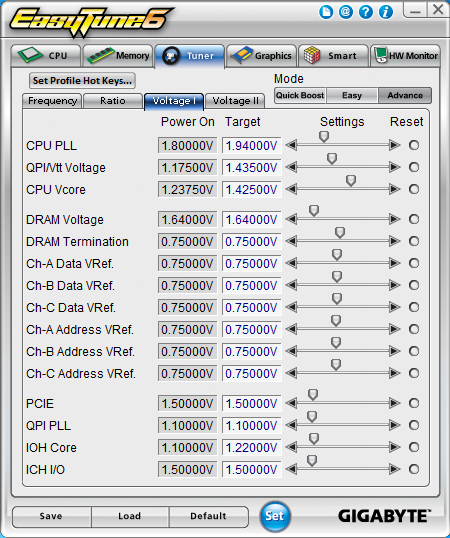The width and height of the screenshot is (450, 538).
Task: Increase CPU Vcore with right arrow
Action: click(x=394, y=189)
